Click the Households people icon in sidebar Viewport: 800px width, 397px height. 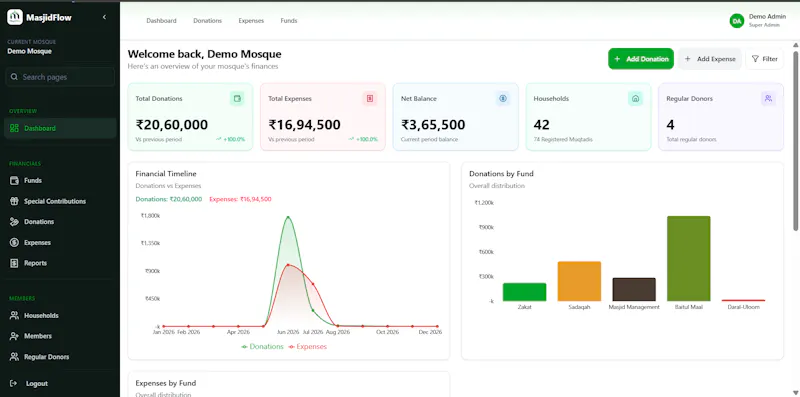14,316
